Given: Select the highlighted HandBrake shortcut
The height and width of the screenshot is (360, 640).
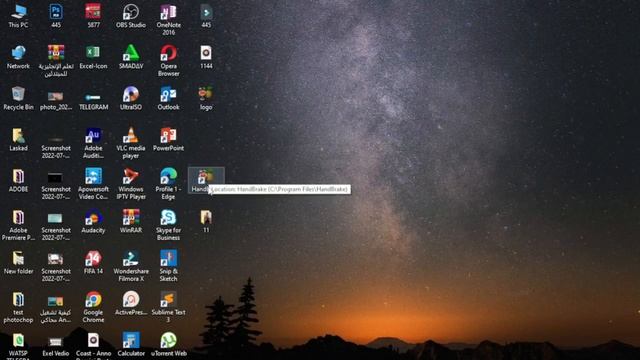Looking at the screenshot, I should coord(206,180).
